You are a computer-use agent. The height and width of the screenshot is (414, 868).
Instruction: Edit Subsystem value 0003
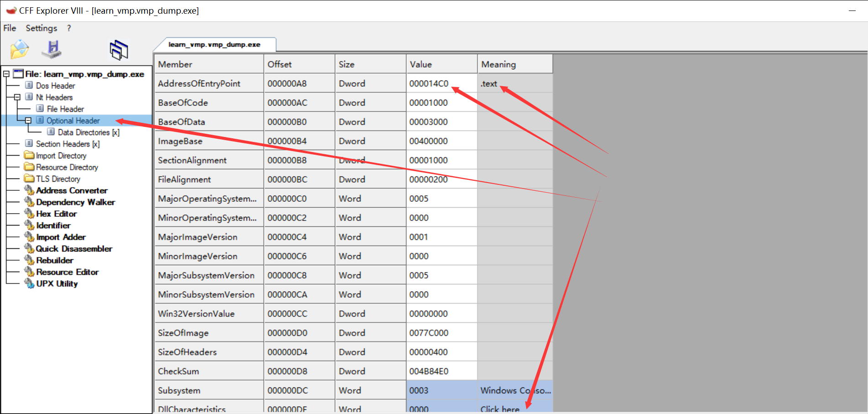[442, 390]
